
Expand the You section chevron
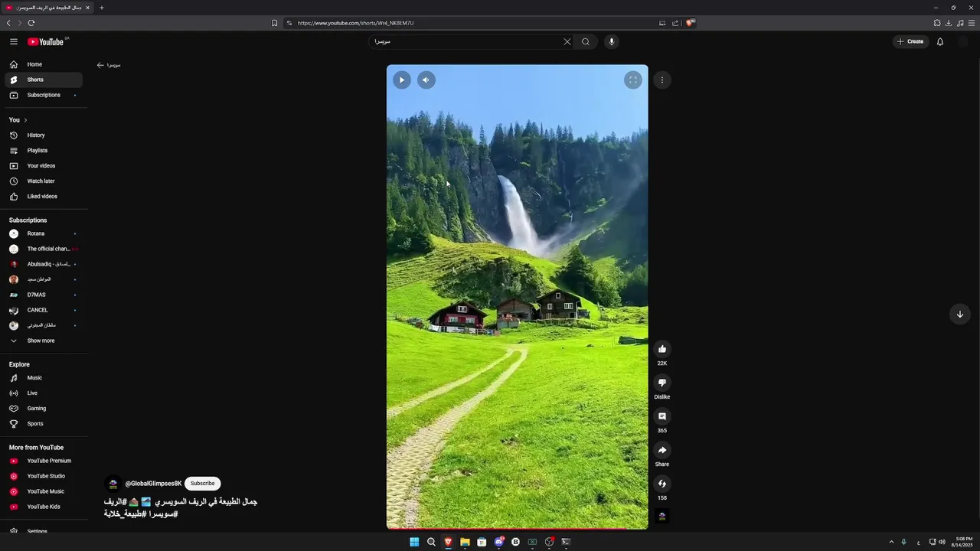pyautogui.click(x=25, y=120)
